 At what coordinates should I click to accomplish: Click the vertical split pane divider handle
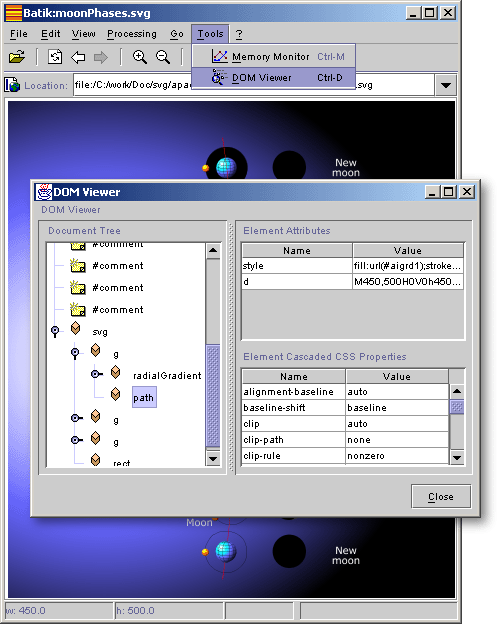[x=231, y=348]
